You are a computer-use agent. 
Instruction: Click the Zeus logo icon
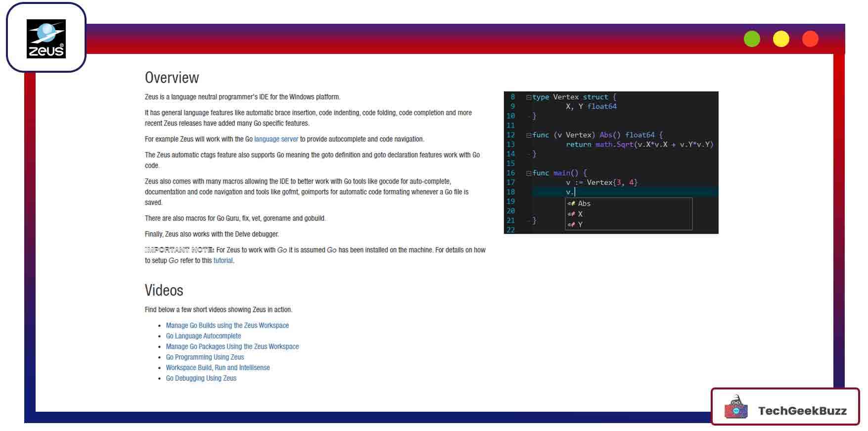pos(46,39)
